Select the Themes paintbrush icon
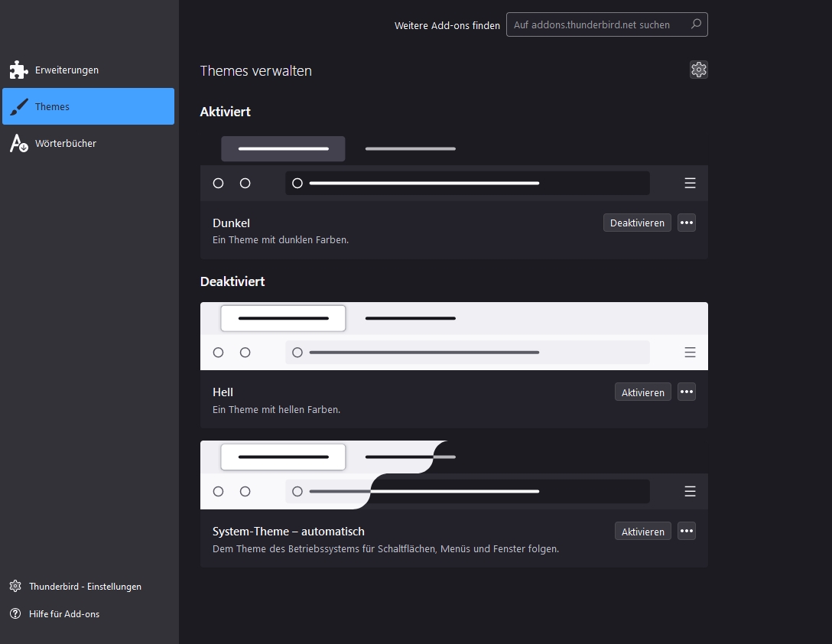This screenshot has height=644, width=832. pyautogui.click(x=18, y=107)
